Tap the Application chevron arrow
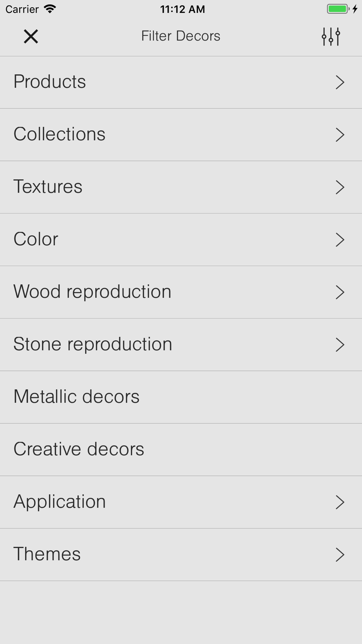The width and height of the screenshot is (362, 644). pos(340,502)
